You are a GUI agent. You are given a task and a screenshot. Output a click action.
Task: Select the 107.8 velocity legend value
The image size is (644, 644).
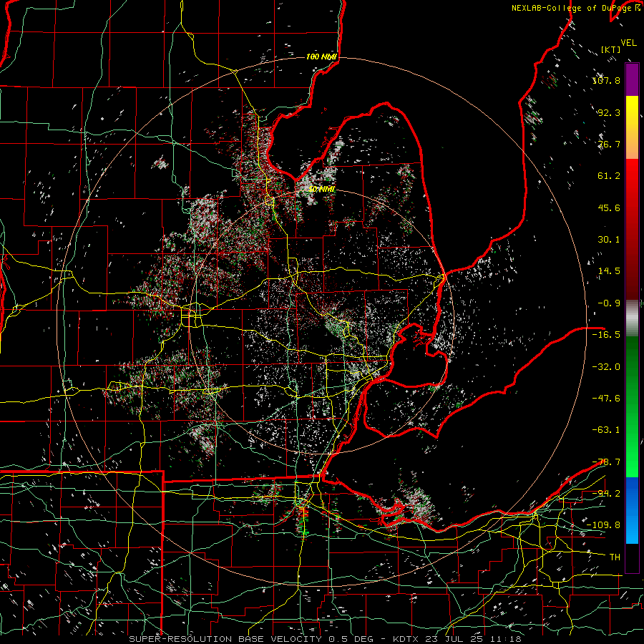click(606, 80)
